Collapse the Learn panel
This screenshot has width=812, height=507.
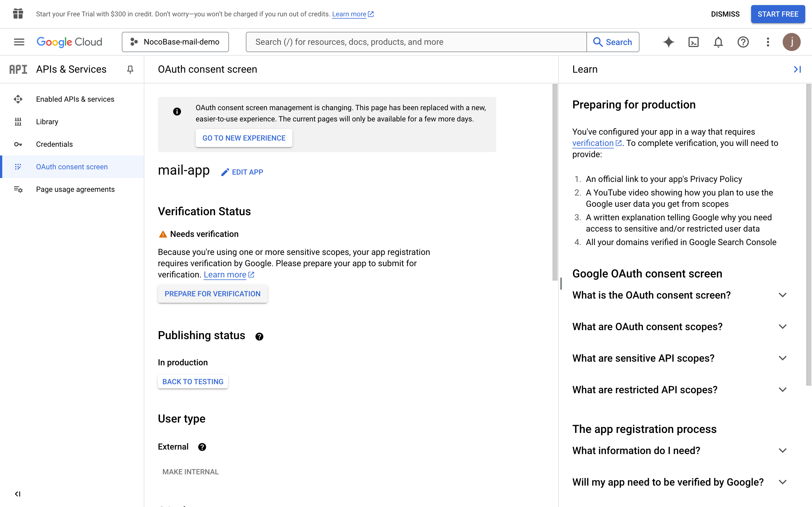point(797,69)
